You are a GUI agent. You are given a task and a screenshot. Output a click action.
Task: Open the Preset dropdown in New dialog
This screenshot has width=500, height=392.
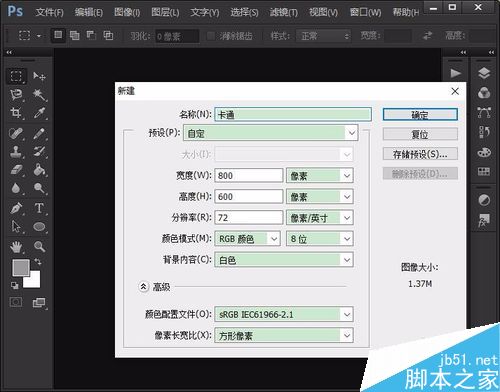[x=270, y=133]
